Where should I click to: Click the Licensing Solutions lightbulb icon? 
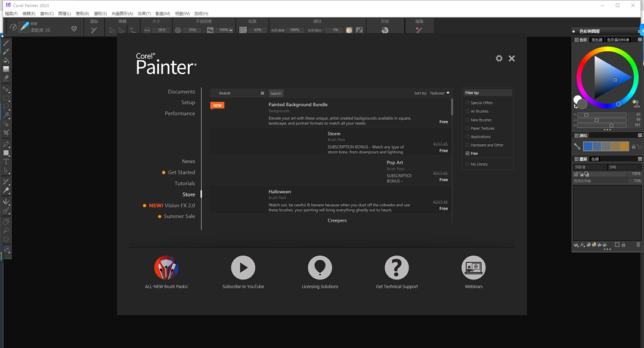click(320, 268)
